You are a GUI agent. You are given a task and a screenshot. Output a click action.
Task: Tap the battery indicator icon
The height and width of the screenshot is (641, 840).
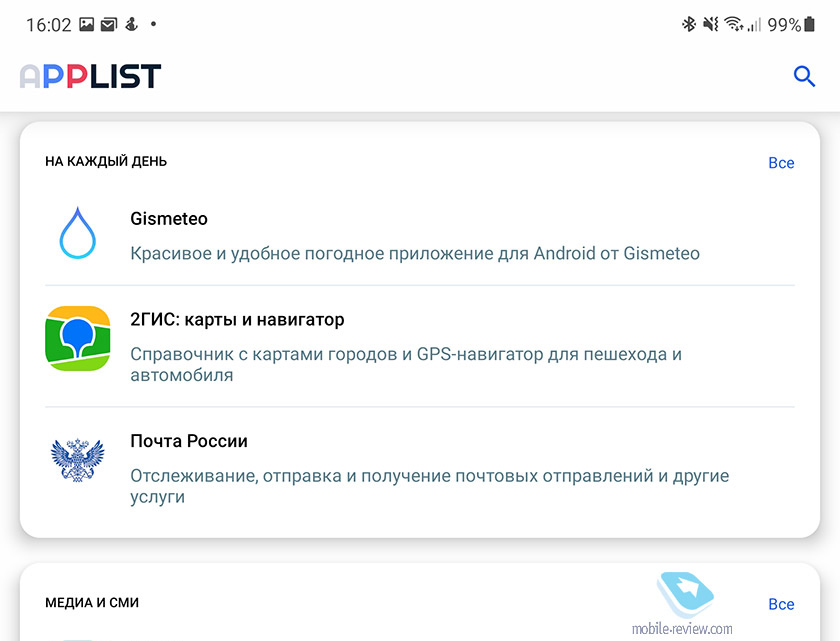tap(809, 24)
